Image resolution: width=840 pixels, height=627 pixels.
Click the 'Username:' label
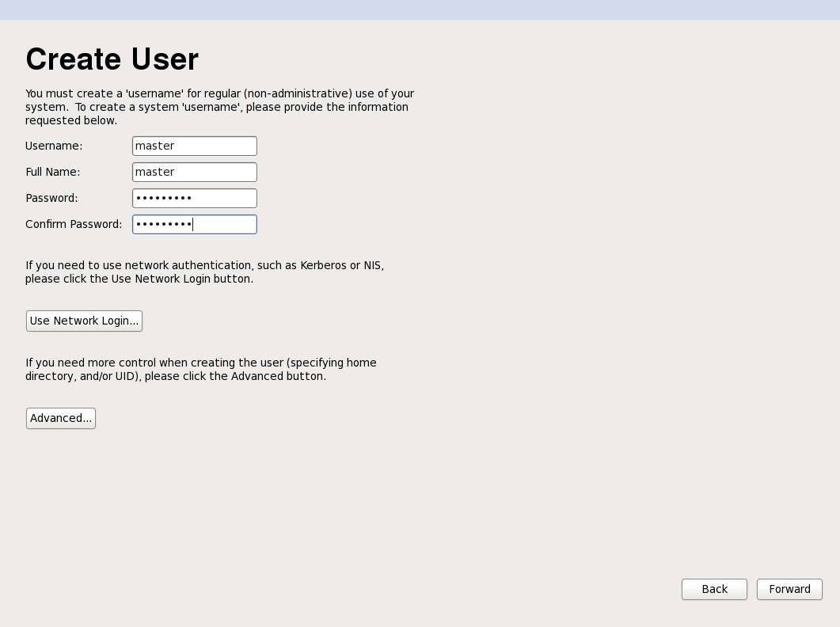point(54,146)
